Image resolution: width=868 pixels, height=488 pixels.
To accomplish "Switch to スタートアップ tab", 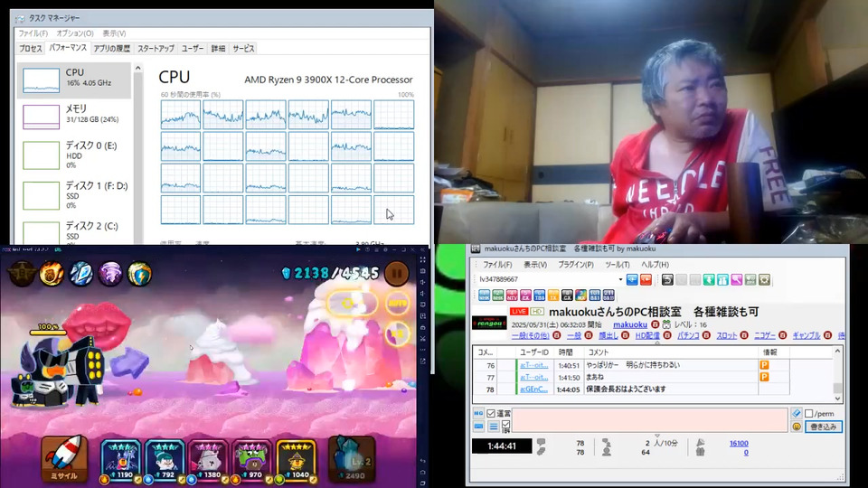I will pyautogui.click(x=156, y=49).
